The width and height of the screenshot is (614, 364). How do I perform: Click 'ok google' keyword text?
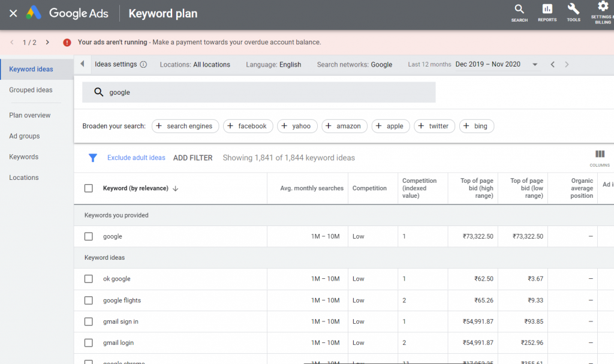117,279
